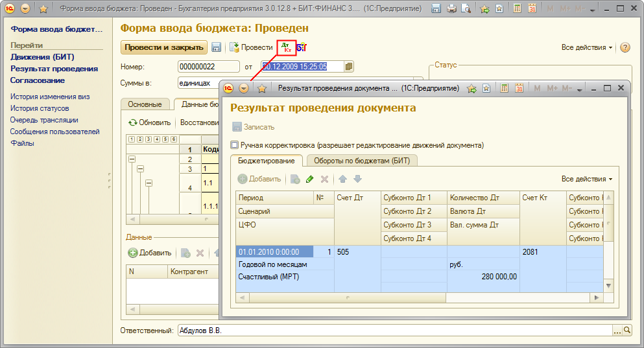Open the Дт/Кт posting result icon
Screen dimensions: 644x348
(286, 47)
